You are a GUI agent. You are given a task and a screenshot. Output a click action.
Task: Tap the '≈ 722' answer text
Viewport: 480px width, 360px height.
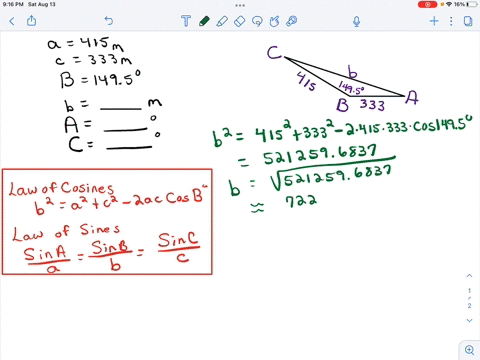point(284,203)
